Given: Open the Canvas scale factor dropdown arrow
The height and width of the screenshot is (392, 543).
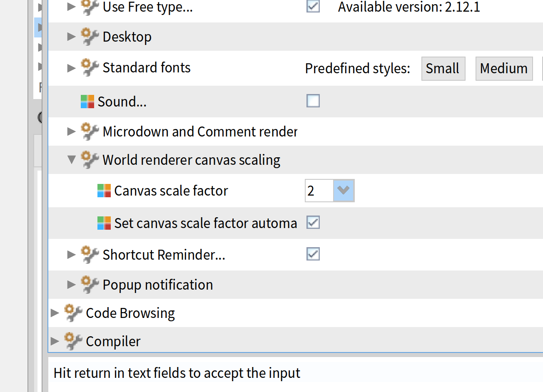Looking at the screenshot, I should [x=344, y=191].
